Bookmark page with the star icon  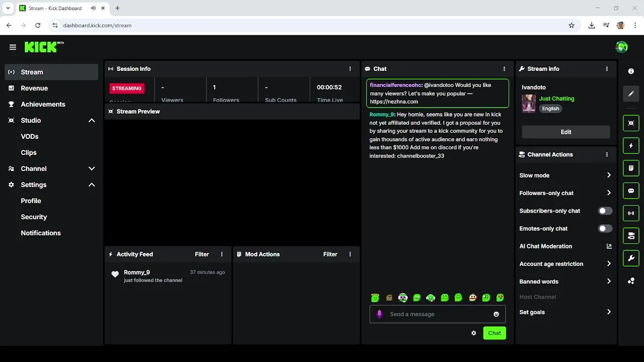(x=572, y=25)
